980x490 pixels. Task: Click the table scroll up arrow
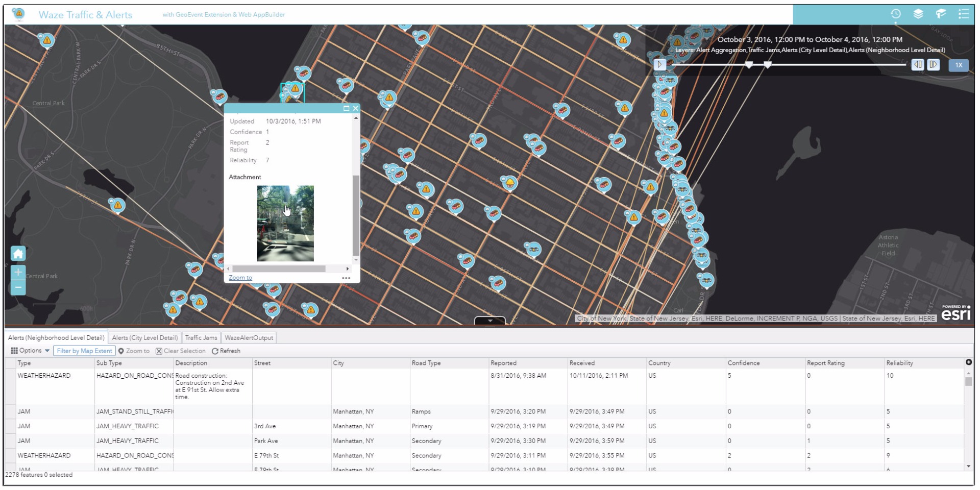pyautogui.click(x=968, y=373)
